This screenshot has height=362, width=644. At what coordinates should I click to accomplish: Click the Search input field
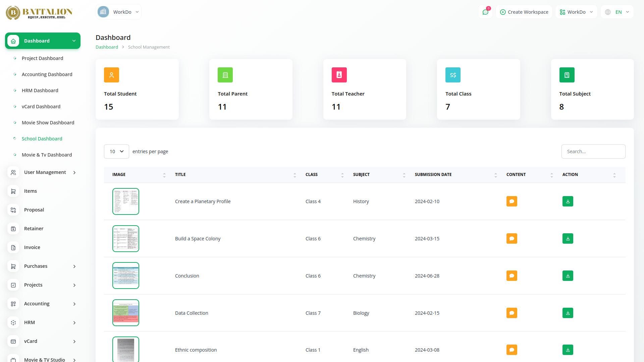pos(593,152)
